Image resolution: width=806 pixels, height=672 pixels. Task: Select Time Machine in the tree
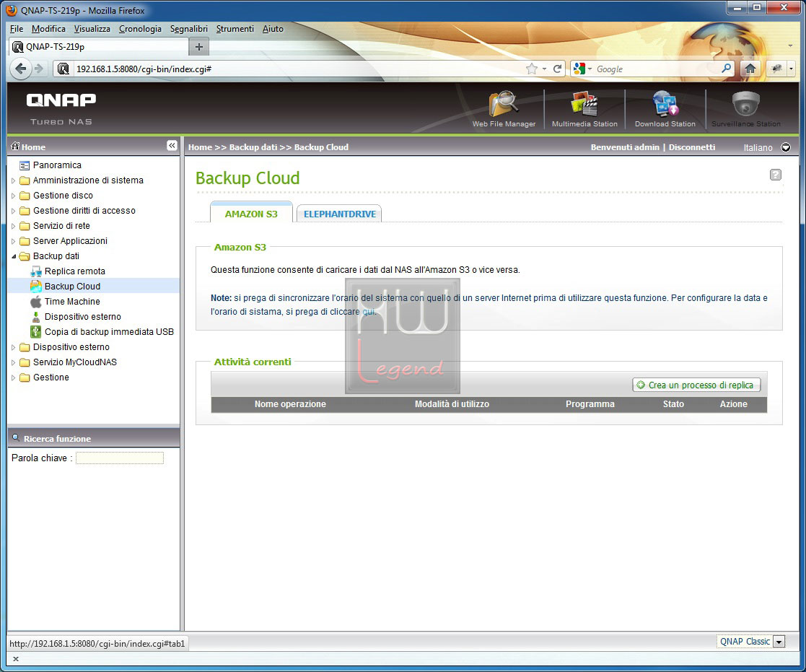(72, 301)
